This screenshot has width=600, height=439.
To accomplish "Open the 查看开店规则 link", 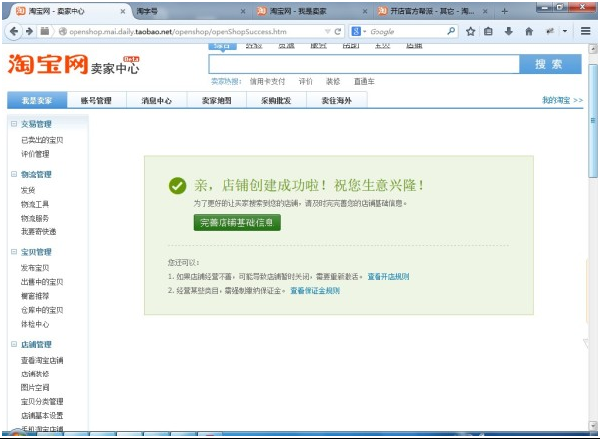I will pos(389,275).
